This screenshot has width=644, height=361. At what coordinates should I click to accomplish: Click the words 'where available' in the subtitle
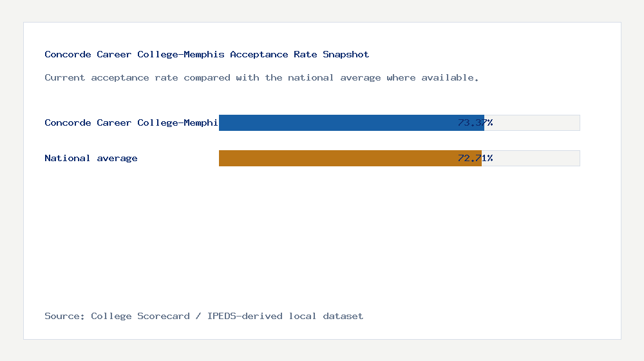coord(433,77)
